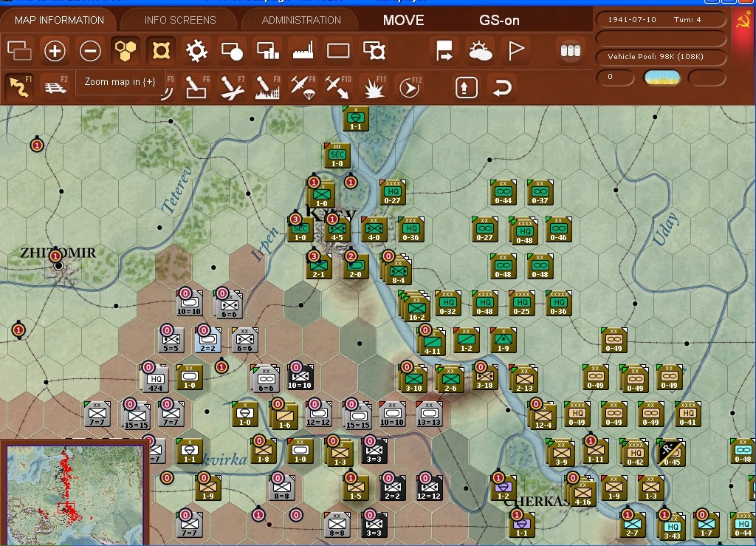This screenshot has height=546, width=756.
Task: Click the GS-on label
Action: 499,20
